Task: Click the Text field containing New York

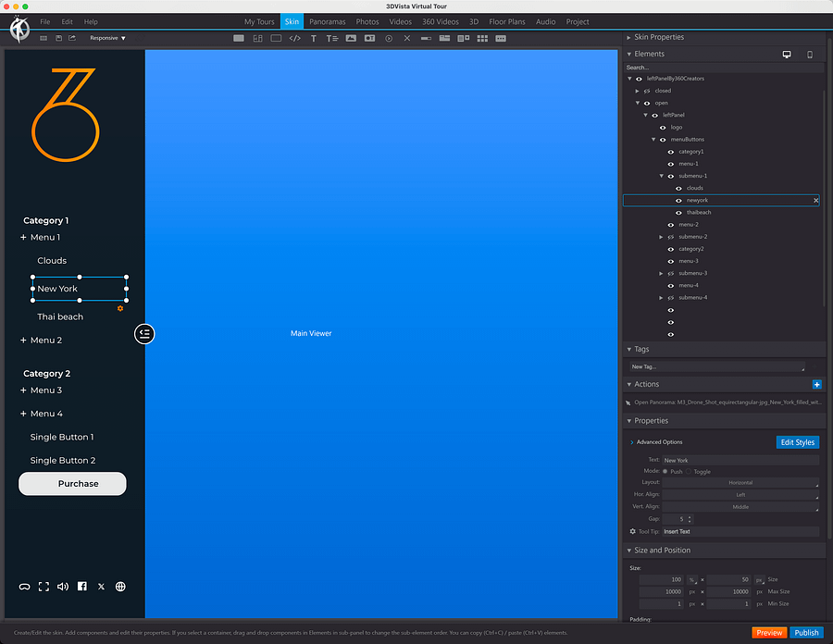Action: click(740, 461)
